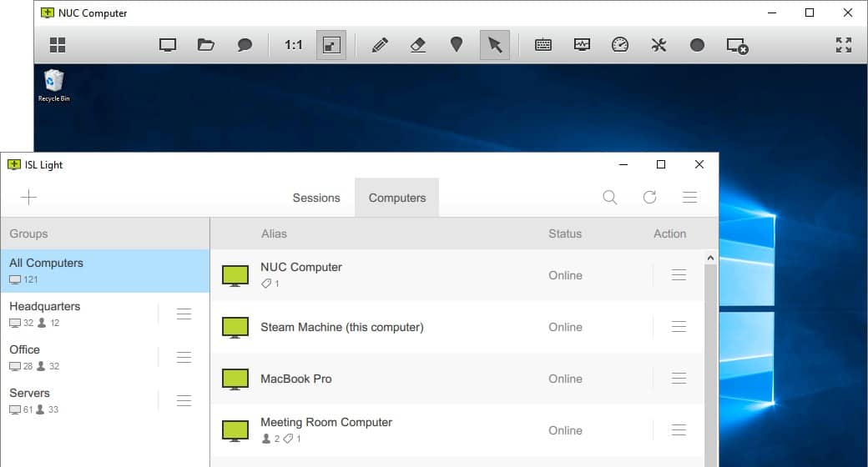This screenshot has width=868, height=467.
Task: Click the NUC Computer green monitor icon
Action: [x=235, y=275]
